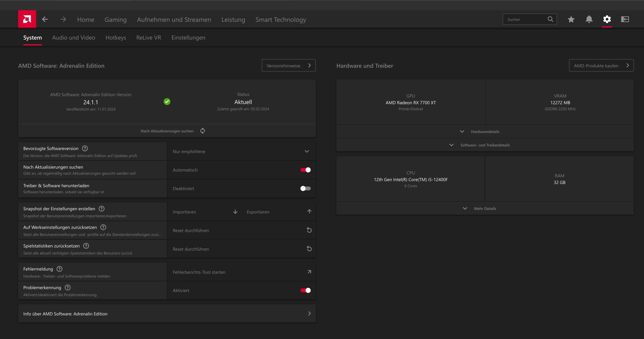Open Info über AMD Software: Adrenalin Edition
The height and width of the screenshot is (339, 644).
pos(167,314)
